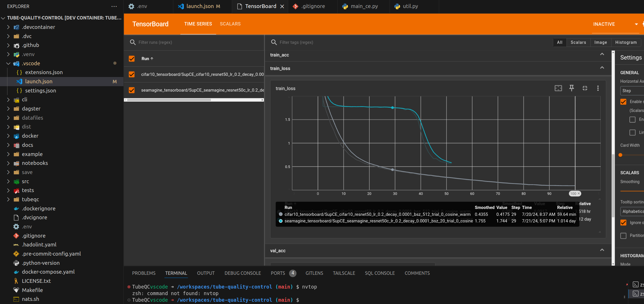Open the DEBUG CONSOLE panel tab
Viewport: 644px width, 304px height.
click(x=242, y=273)
